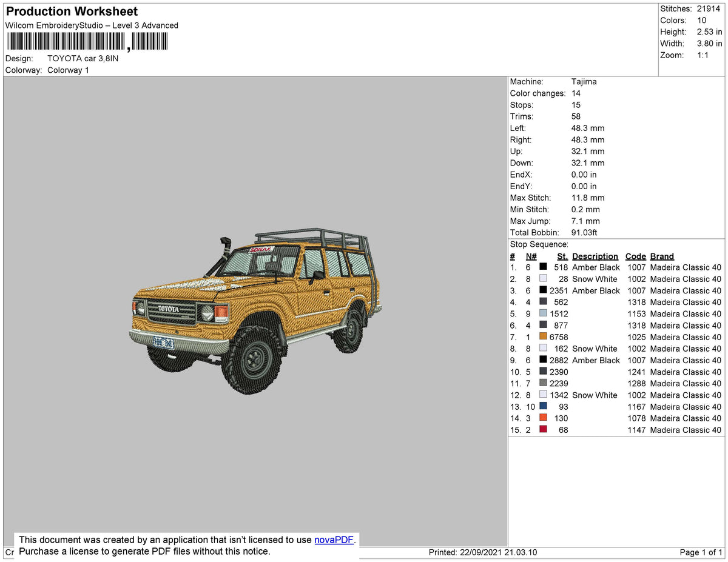Click the Max Jump value '7.1 mm'
Viewport: 728px width, 562px height.
585,221
